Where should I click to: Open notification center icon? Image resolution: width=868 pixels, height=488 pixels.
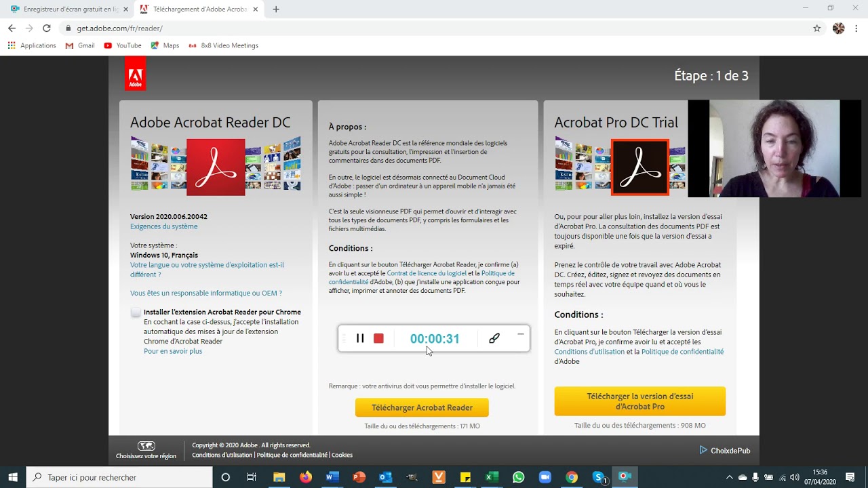tap(850, 477)
